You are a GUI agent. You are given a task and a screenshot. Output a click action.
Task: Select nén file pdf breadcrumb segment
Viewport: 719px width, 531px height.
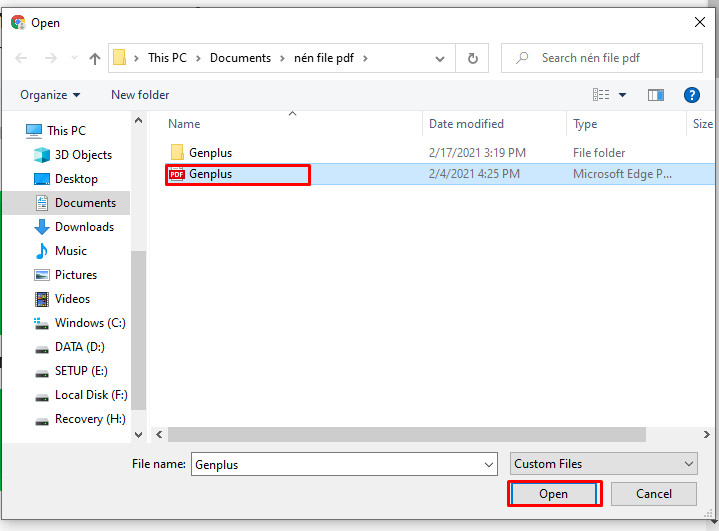(x=324, y=58)
